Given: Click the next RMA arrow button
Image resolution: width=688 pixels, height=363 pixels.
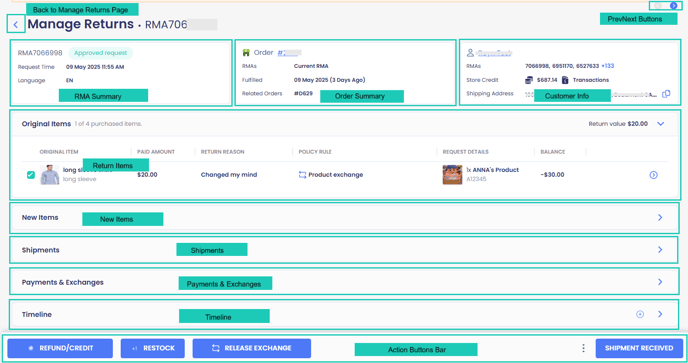Looking at the screenshot, I should pyautogui.click(x=674, y=6).
